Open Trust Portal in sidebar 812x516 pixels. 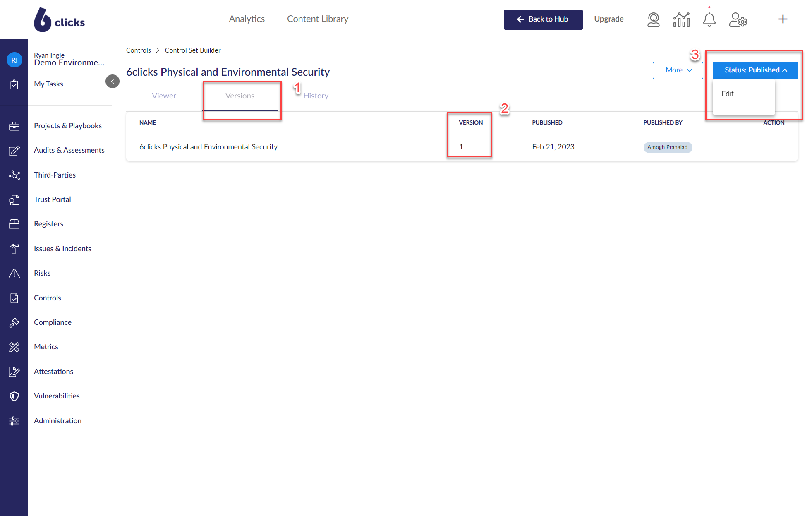point(53,199)
